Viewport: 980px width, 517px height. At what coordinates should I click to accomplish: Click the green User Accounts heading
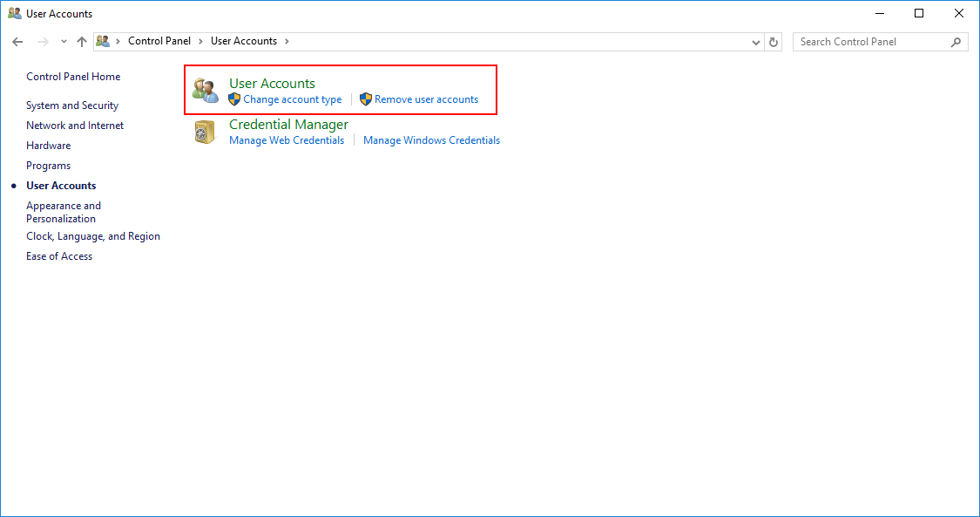pos(271,83)
